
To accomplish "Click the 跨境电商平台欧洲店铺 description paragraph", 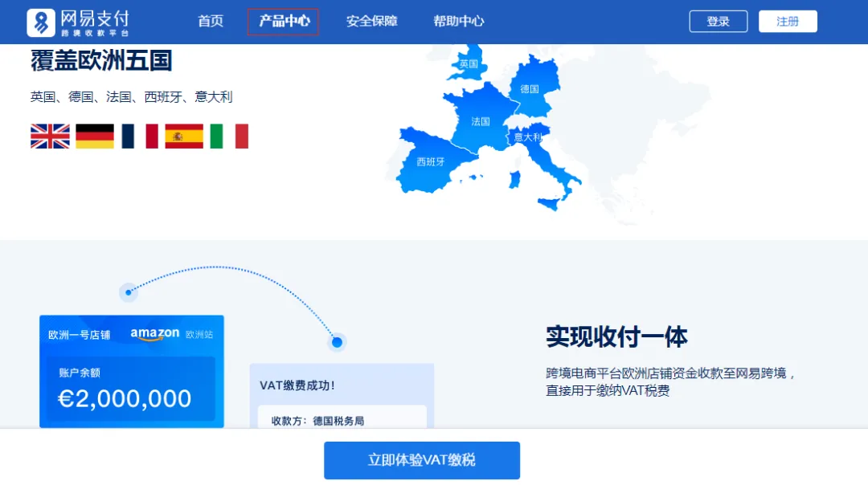I will click(671, 382).
